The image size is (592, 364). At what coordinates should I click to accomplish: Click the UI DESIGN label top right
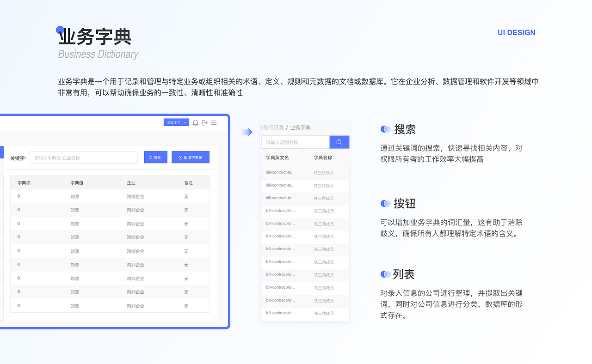pyautogui.click(x=516, y=32)
